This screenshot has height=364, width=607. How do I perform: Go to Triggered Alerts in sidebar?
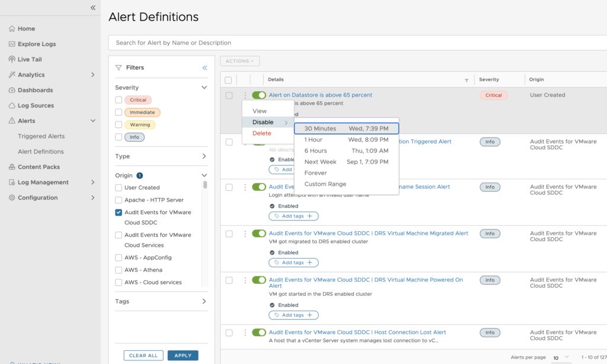pos(41,136)
